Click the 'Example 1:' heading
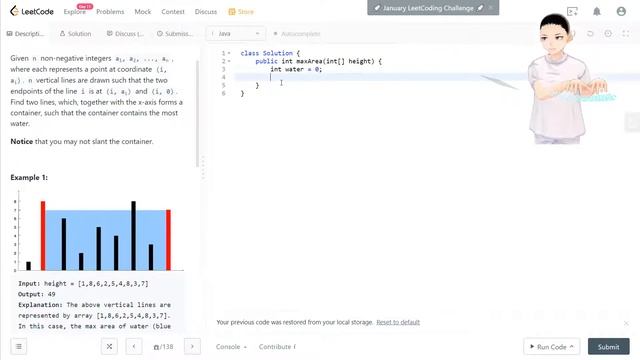This screenshot has width=640, height=360. (29, 177)
